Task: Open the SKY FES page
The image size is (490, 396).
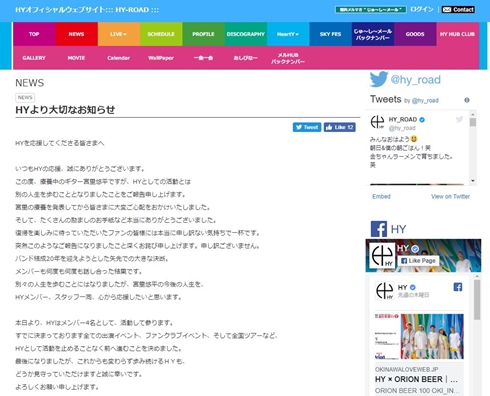Action: [x=330, y=34]
